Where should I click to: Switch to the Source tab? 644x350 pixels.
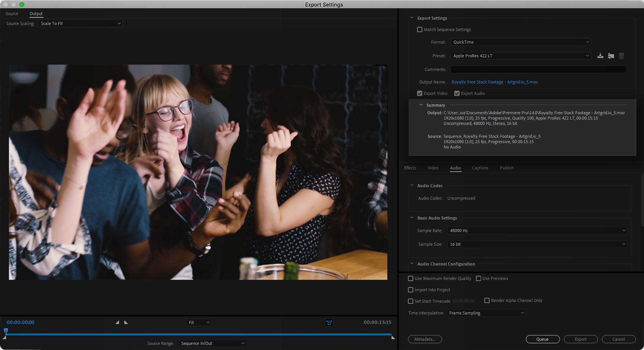12,14
